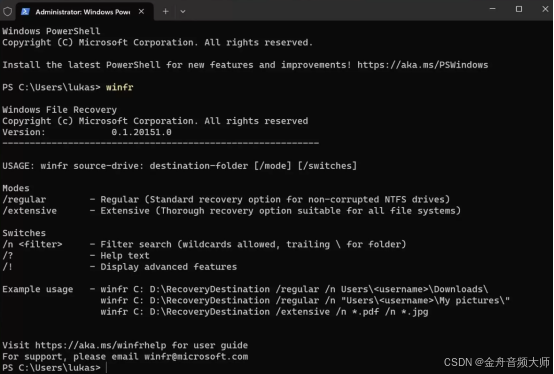Image resolution: width=554 pixels, height=374 pixels.
Task: Click the /n <filter> switch text
Action: coord(32,244)
